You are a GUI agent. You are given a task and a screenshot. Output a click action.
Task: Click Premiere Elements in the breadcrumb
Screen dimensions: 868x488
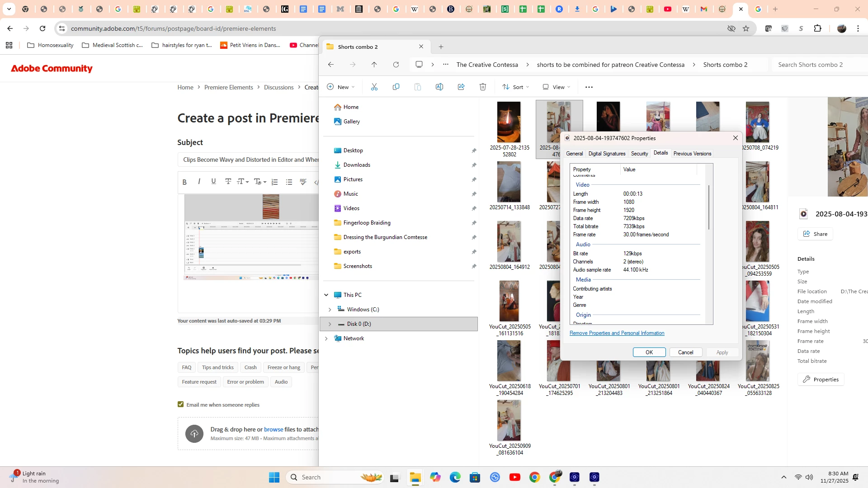pyautogui.click(x=228, y=87)
